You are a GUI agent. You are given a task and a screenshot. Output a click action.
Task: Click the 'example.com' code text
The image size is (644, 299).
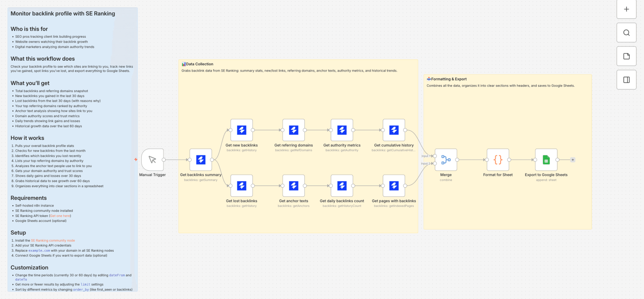(39, 250)
